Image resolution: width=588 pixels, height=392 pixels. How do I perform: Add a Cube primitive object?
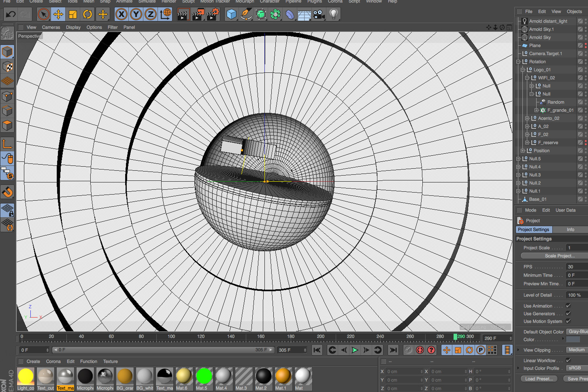coord(231,15)
